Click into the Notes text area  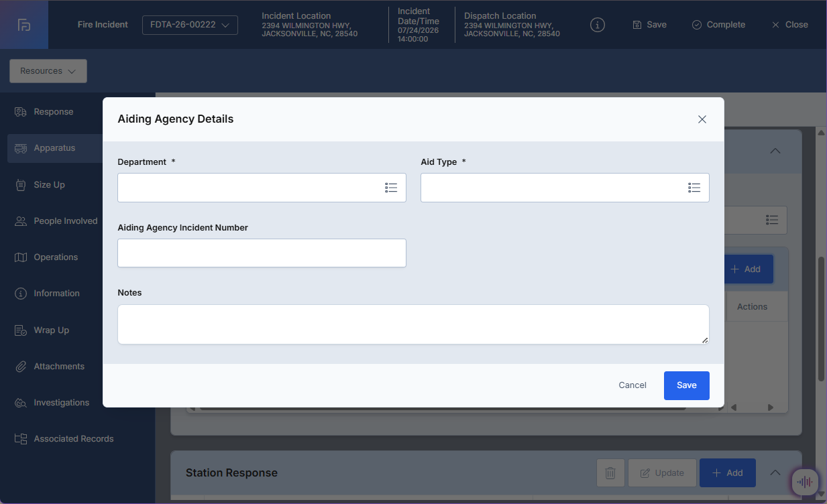coord(413,325)
